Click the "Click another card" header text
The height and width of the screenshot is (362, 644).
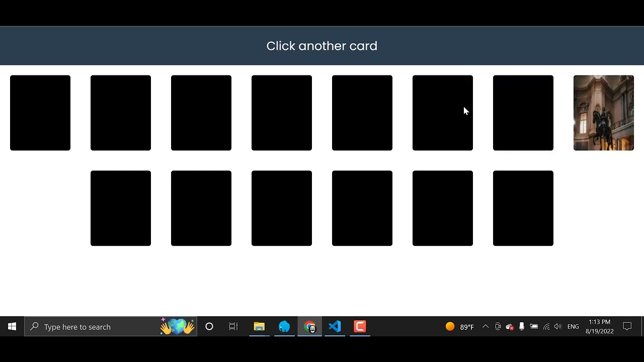tap(322, 46)
